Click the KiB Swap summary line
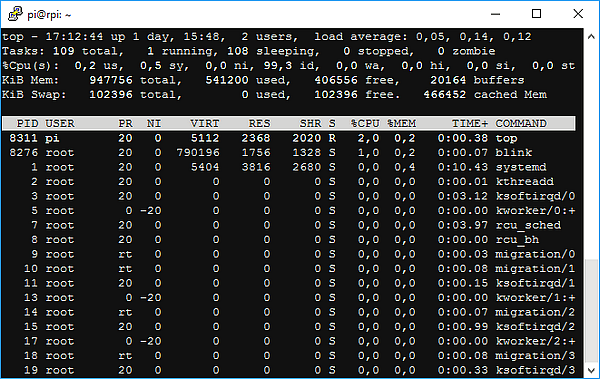The width and height of the screenshot is (600, 379). pos(274,95)
